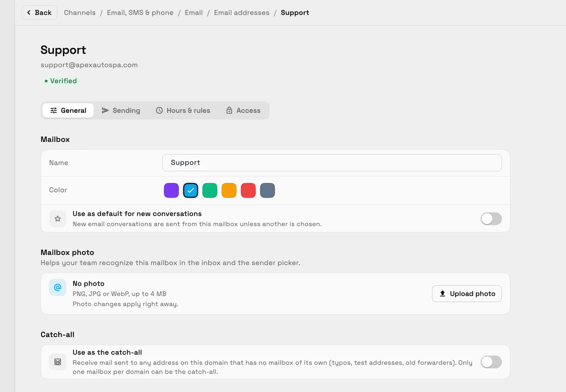Click the catch-all inbox tray icon
566x392 pixels.
pyautogui.click(x=58, y=362)
